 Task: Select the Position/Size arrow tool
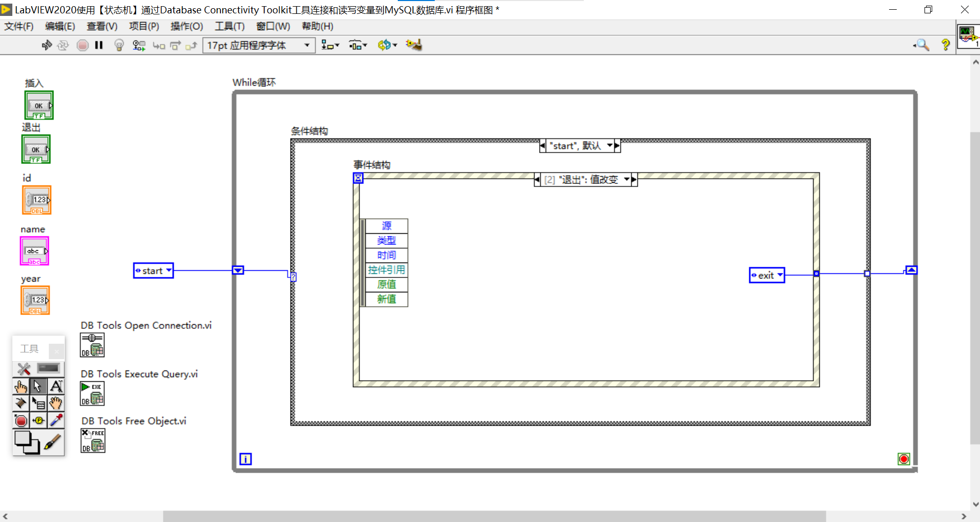(x=39, y=386)
